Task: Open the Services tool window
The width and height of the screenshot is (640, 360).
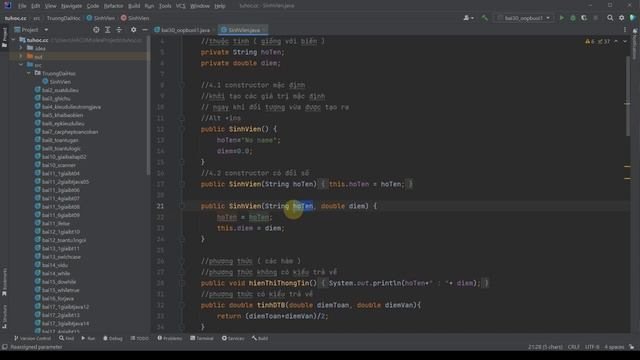Action: (233, 338)
